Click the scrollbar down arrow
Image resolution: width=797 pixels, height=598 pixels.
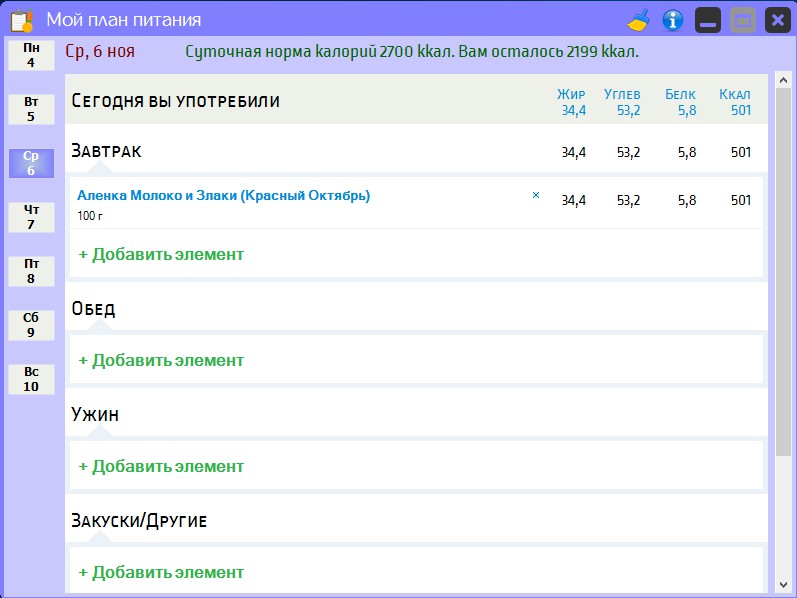783,585
